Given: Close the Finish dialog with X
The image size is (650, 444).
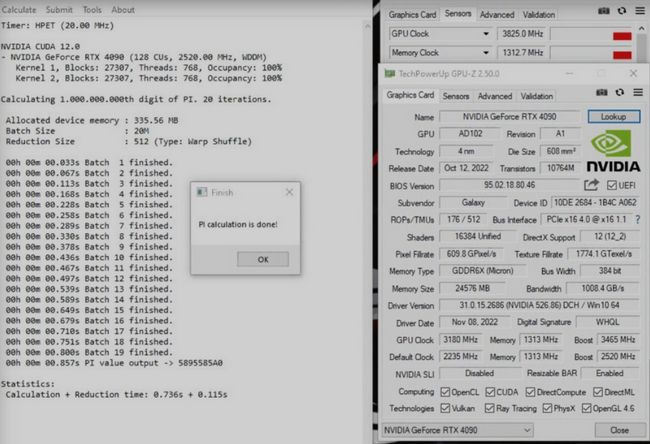Looking at the screenshot, I should click(289, 192).
